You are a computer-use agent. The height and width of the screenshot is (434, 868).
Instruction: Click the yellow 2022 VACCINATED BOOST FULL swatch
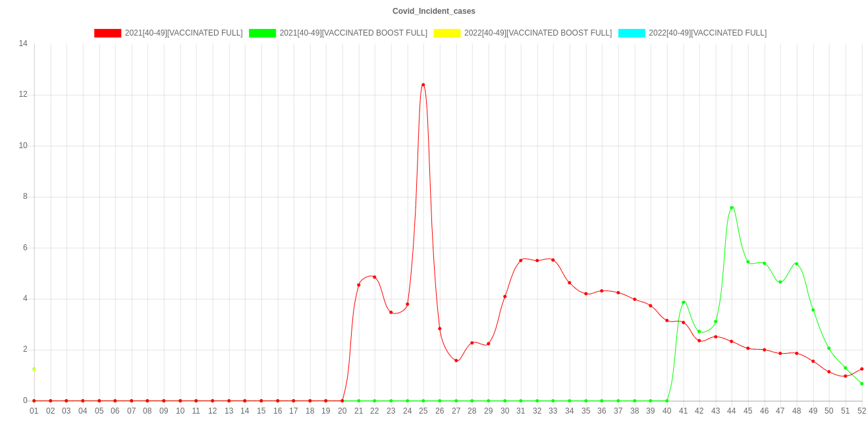coord(447,33)
